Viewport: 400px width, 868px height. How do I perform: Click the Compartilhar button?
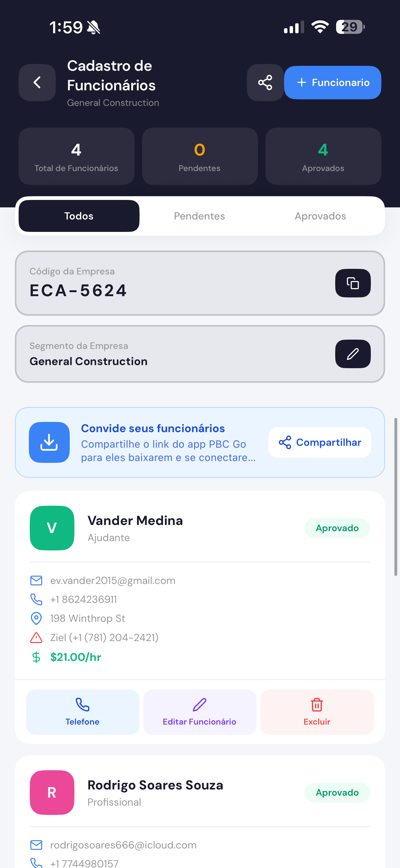coord(319,442)
